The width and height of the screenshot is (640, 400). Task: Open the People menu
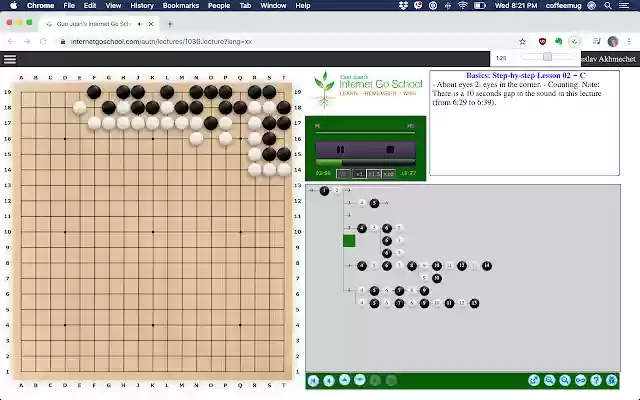click(219, 6)
